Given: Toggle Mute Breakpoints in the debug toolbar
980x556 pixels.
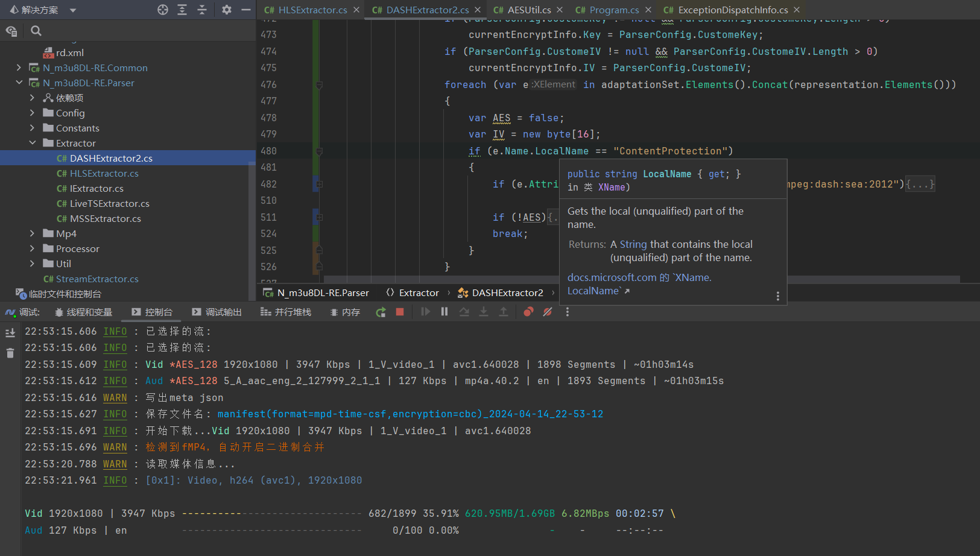Looking at the screenshot, I should pyautogui.click(x=548, y=312).
